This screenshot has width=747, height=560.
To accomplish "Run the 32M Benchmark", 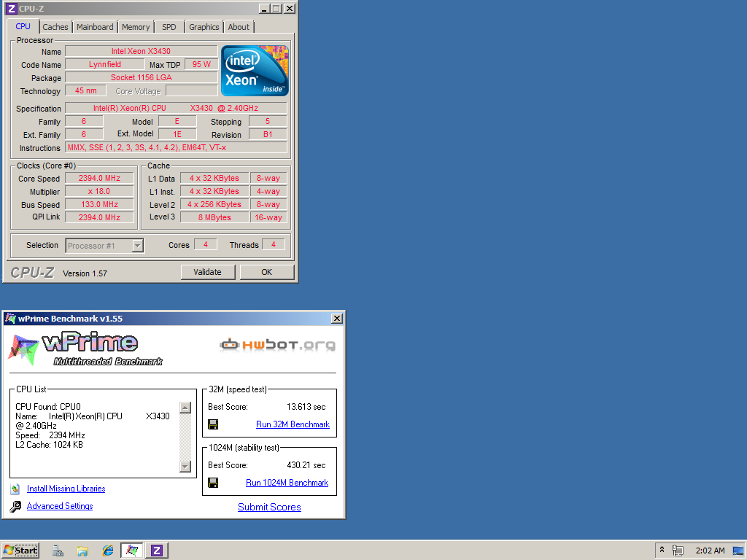I will pyautogui.click(x=293, y=424).
